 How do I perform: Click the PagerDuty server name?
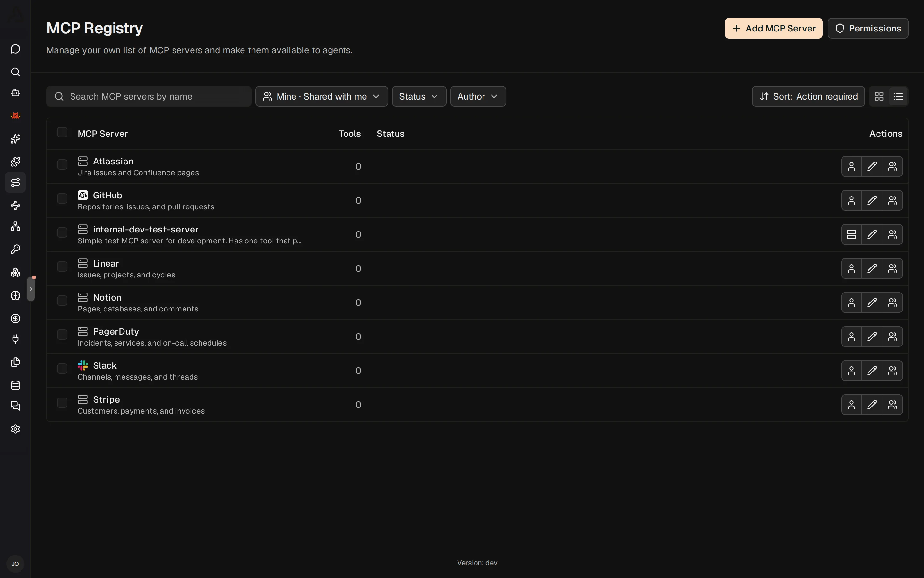(116, 331)
